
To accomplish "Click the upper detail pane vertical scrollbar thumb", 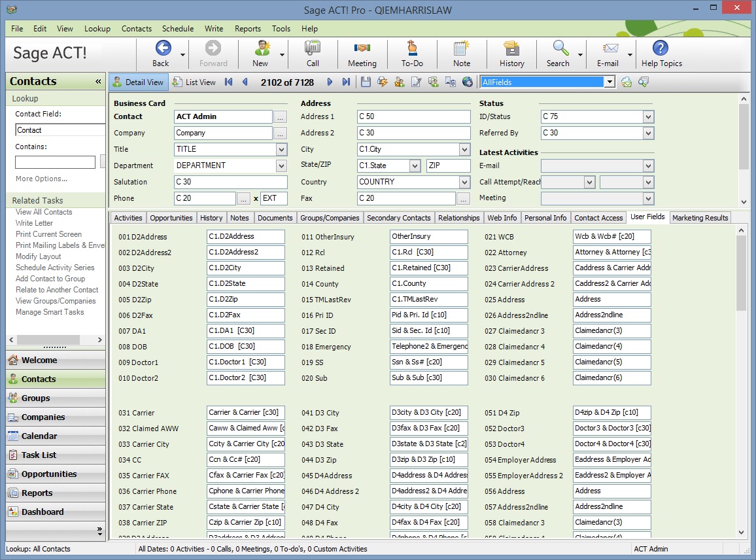I will [744, 137].
